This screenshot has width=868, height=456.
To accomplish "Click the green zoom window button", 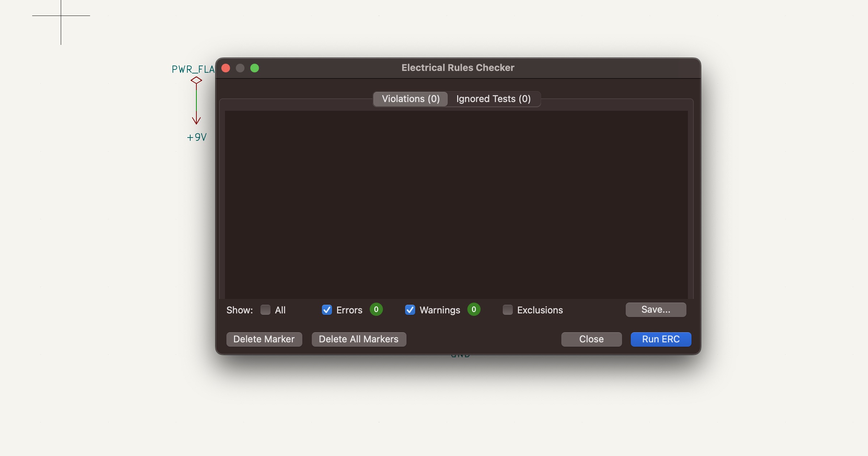I will point(255,68).
